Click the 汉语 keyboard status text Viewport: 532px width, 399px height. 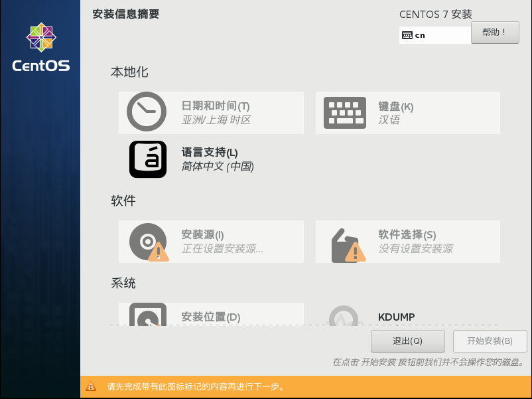click(x=389, y=120)
